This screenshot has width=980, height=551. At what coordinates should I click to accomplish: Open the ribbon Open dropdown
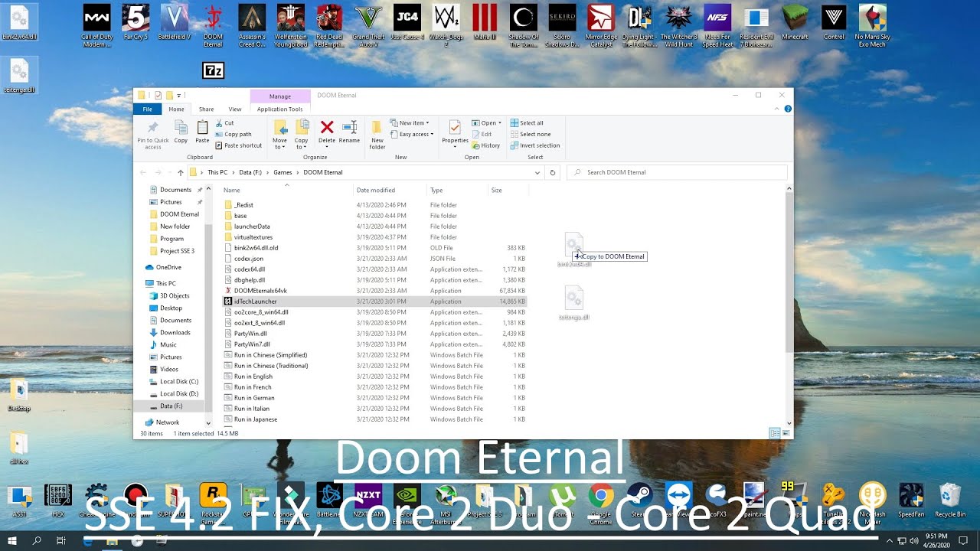click(487, 123)
